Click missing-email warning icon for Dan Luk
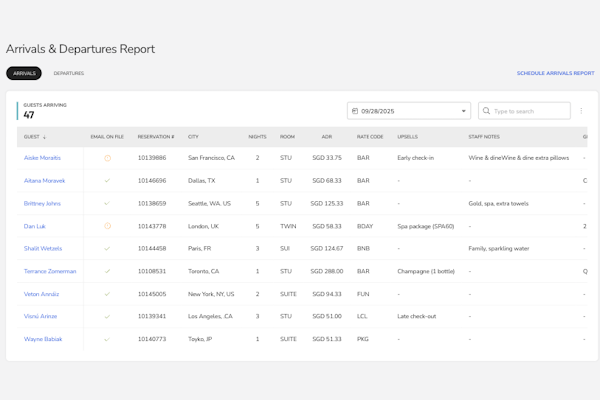This screenshot has width=600, height=400. tap(107, 226)
